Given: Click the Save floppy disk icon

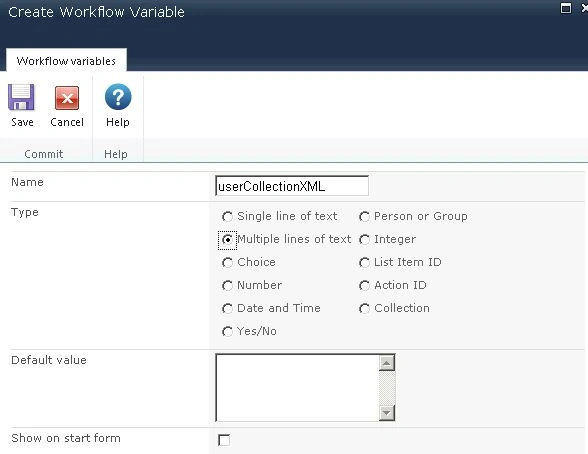Looking at the screenshot, I should click(21, 97).
